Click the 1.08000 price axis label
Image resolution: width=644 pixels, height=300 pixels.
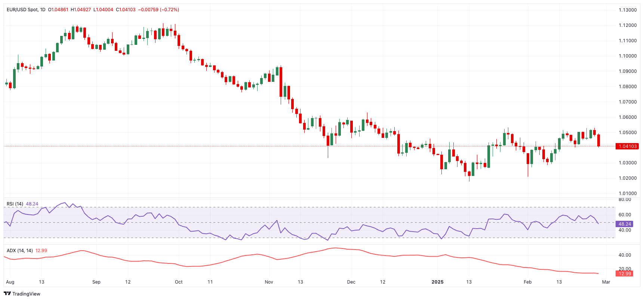[x=628, y=87]
